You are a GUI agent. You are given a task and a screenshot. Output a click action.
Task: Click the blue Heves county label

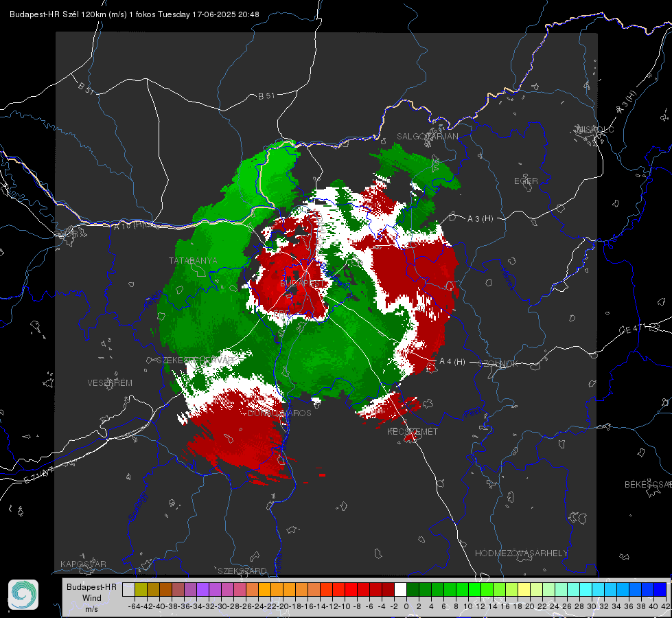(x=507, y=279)
